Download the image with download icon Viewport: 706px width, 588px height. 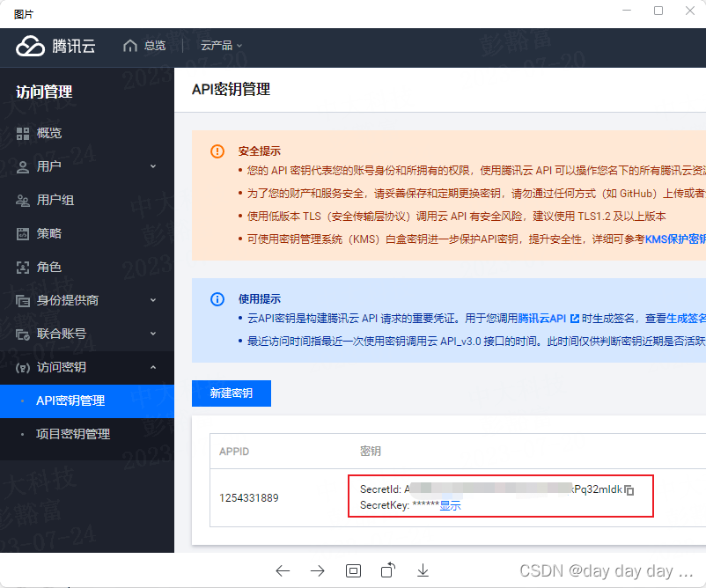point(423,570)
